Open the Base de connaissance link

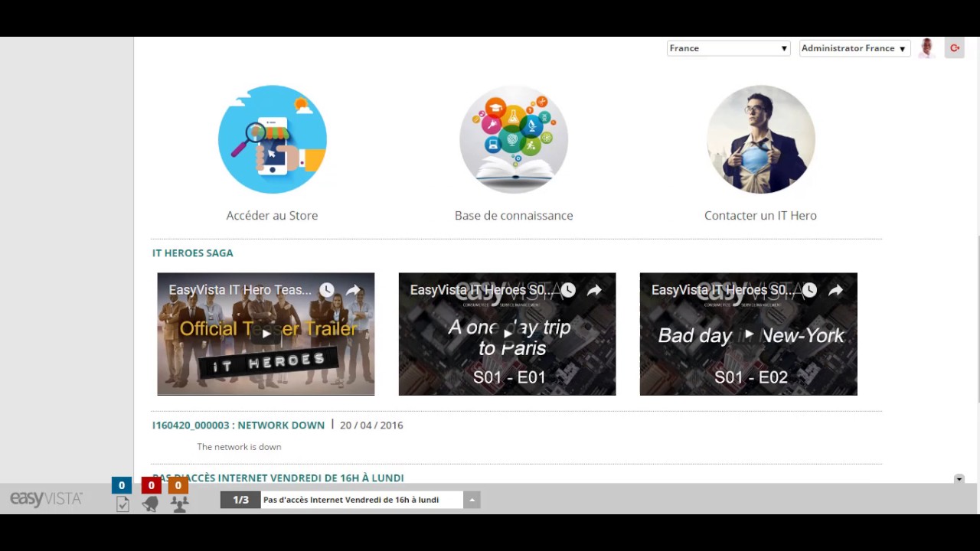click(514, 216)
